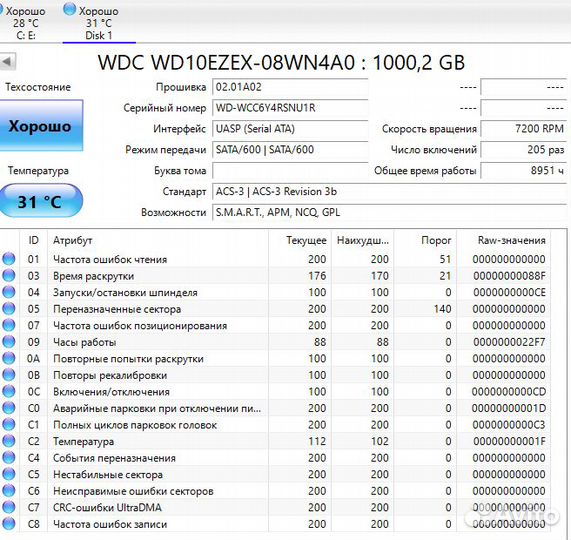Select the Температура attribute row
571x540 pixels.
[x=275, y=441]
